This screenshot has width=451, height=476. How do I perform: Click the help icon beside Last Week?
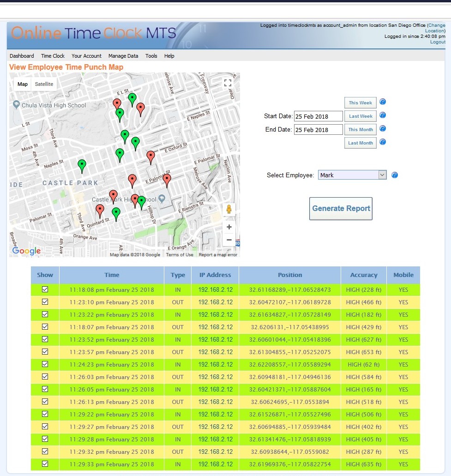point(383,115)
